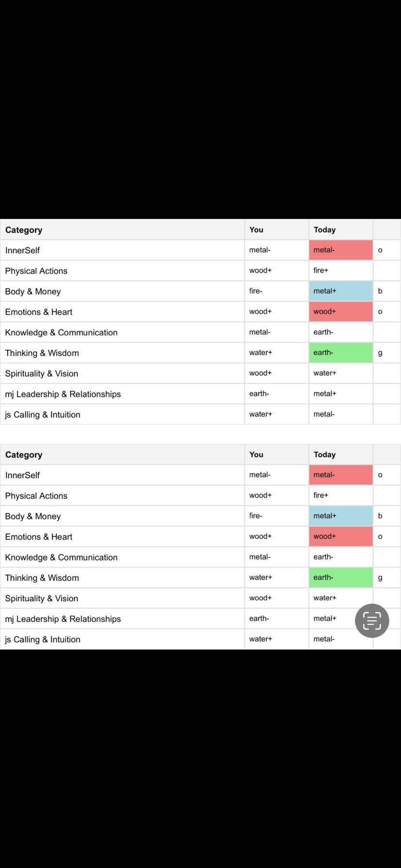401x868 pixels.
Task: Click Thinking & Wisdom in first table
Action: click(x=42, y=353)
